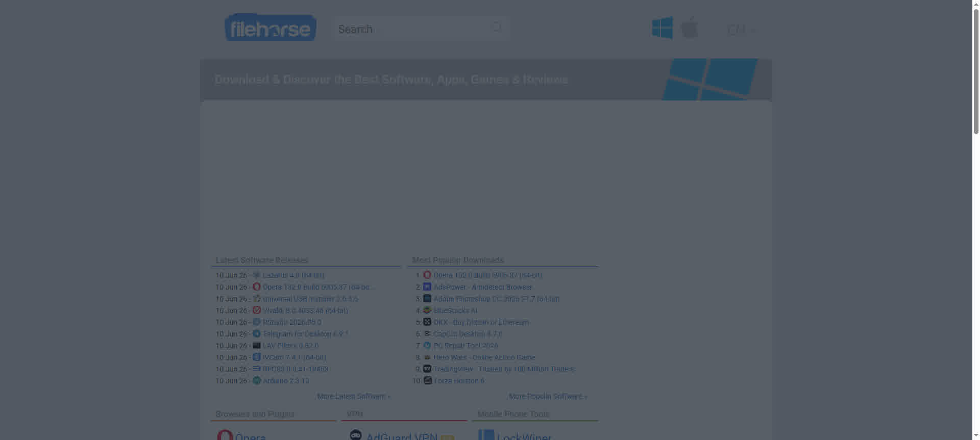Click the OKX app icon
980x440 pixels.
(427, 322)
